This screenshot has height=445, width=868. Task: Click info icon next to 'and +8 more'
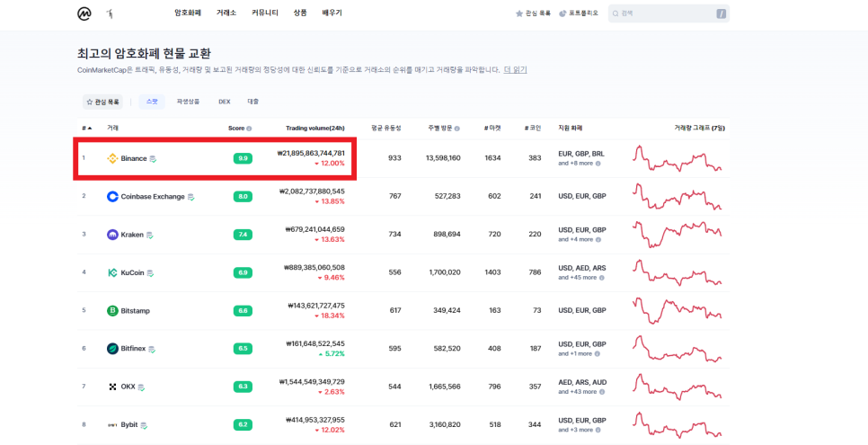pyautogui.click(x=598, y=164)
